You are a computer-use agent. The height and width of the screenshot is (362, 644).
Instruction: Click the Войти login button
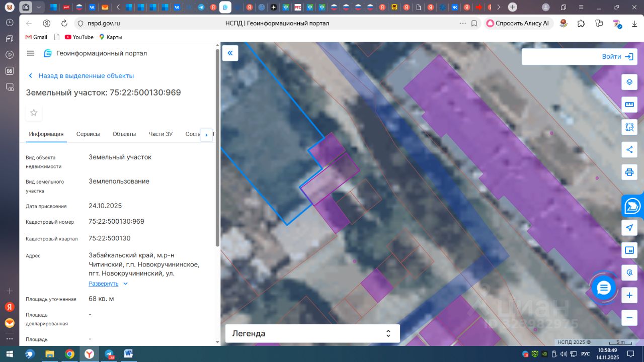pos(617,57)
